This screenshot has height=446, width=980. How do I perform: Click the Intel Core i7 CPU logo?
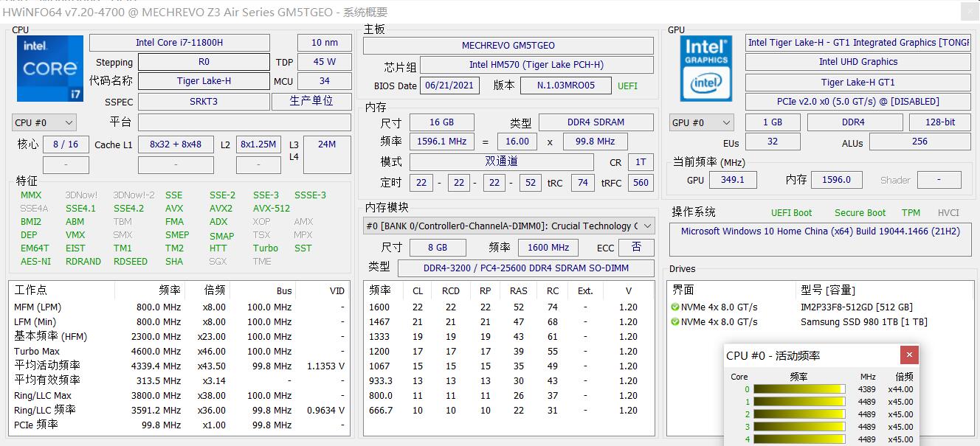[x=49, y=69]
